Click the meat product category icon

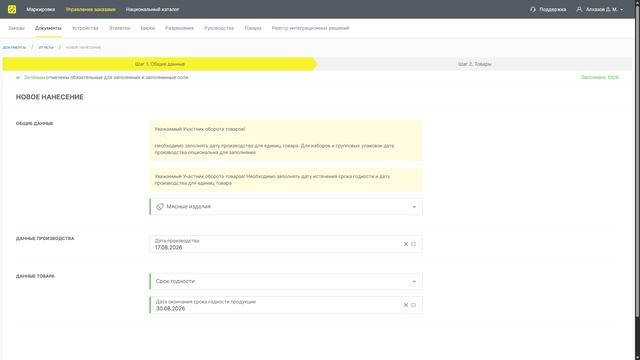coord(160,207)
